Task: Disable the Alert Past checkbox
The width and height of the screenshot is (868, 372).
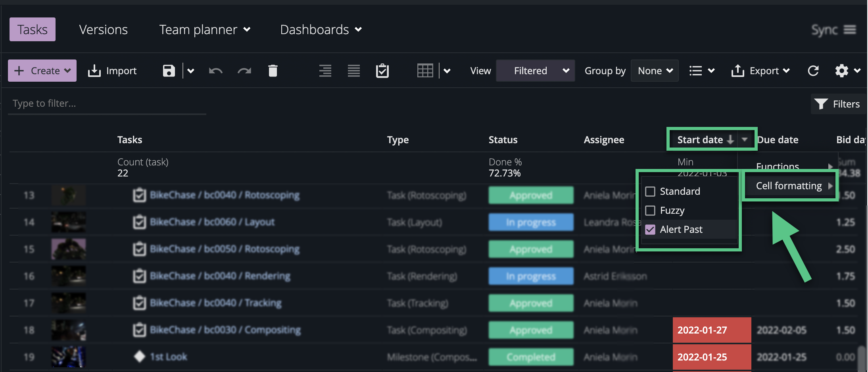Action: pyautogui.click(x=650, y=230)
